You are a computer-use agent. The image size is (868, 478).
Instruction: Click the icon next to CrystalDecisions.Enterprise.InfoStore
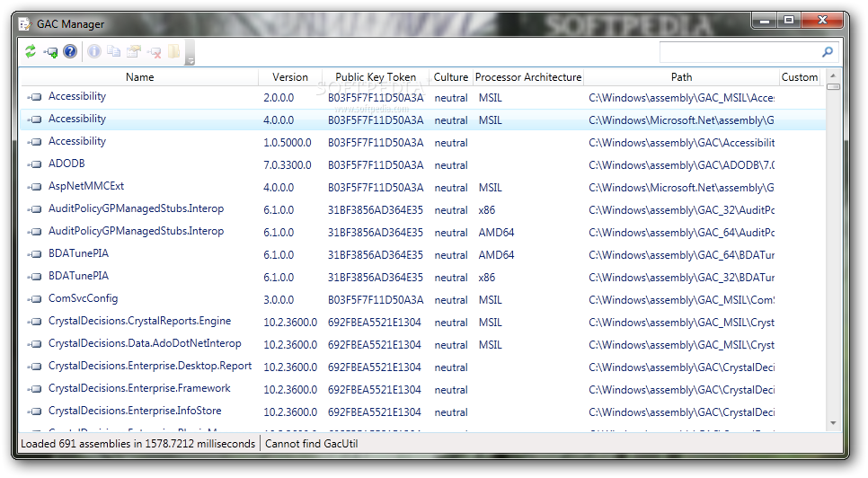click(x=35, y=412)
